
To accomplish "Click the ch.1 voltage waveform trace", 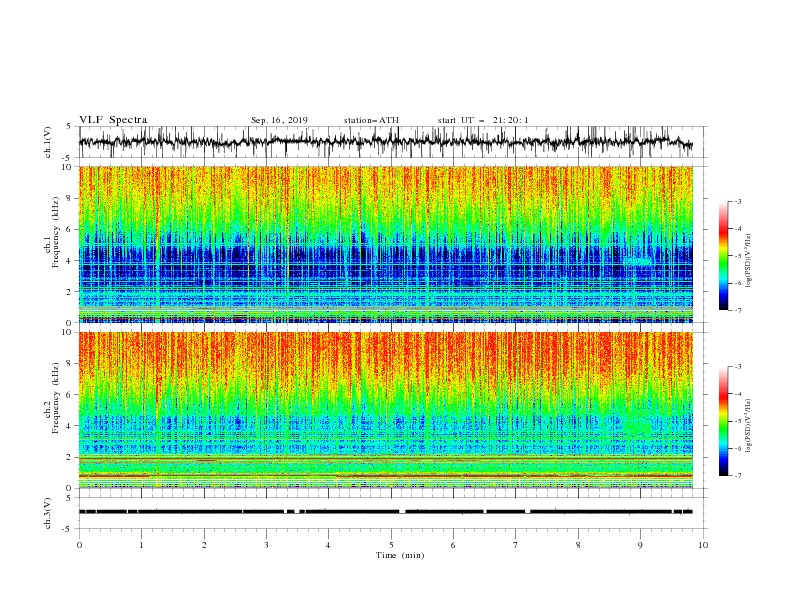I will click(x=385, y=142).
